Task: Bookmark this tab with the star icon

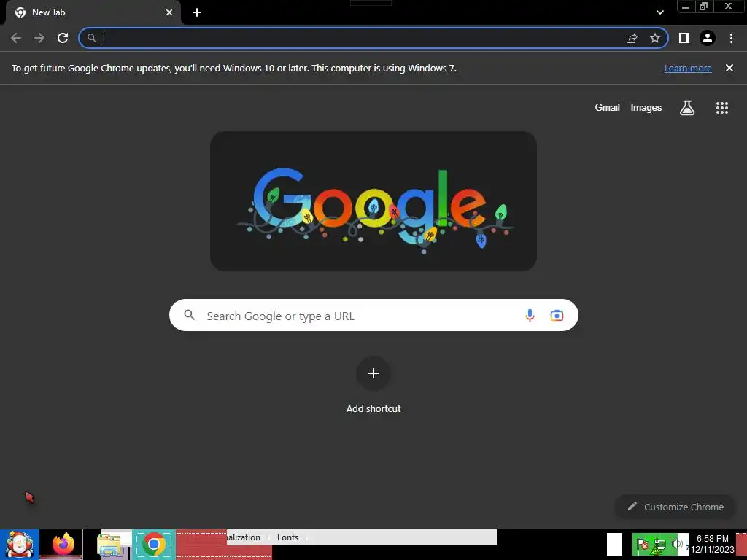Action: point(655,38)
